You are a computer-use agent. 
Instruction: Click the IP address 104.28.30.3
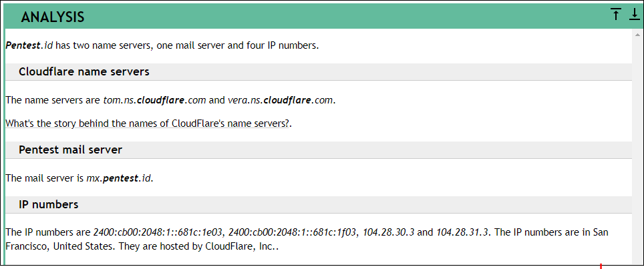(x=389, y=232)
